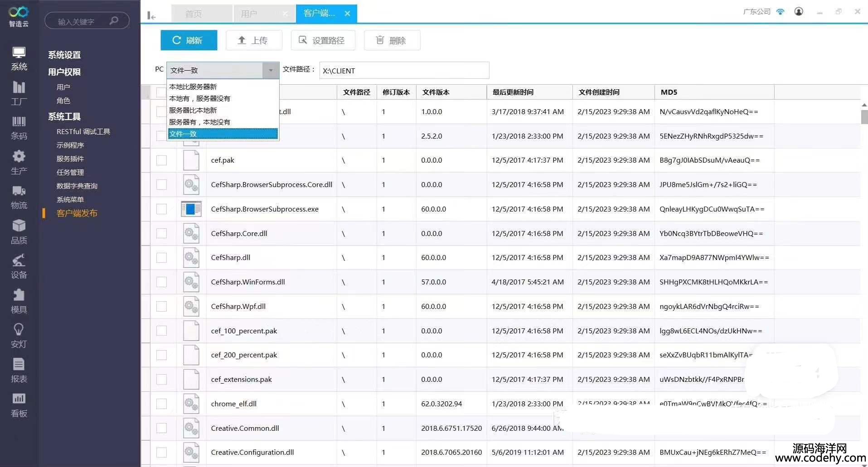Select the chrome_elf.dll row checkbox
This screenshot has width=868, height=467.
pos(161,404)
